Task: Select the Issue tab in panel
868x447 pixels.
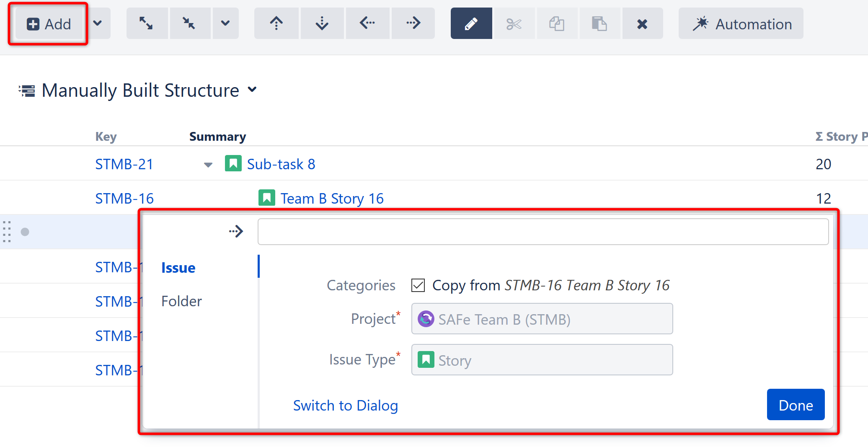Action: pyautogui.click(x=178, y=268)
